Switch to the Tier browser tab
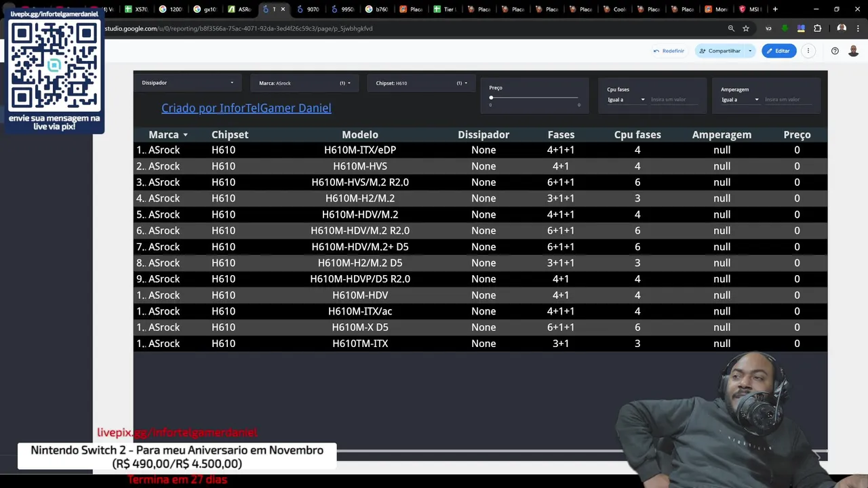Image resolution: width=868 pixels, height=488 pixels. click(x=444, y=9)
